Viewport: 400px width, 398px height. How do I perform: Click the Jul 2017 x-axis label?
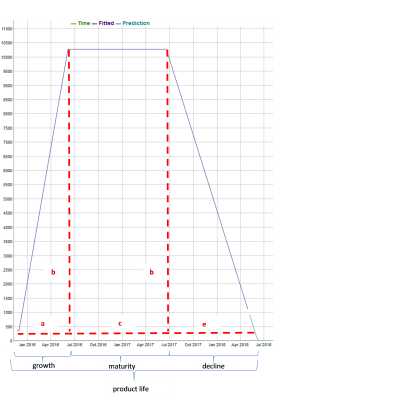pos(169,345)
